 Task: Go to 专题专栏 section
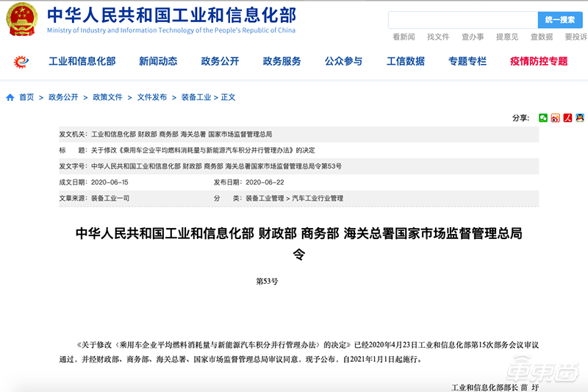point(467,62)
